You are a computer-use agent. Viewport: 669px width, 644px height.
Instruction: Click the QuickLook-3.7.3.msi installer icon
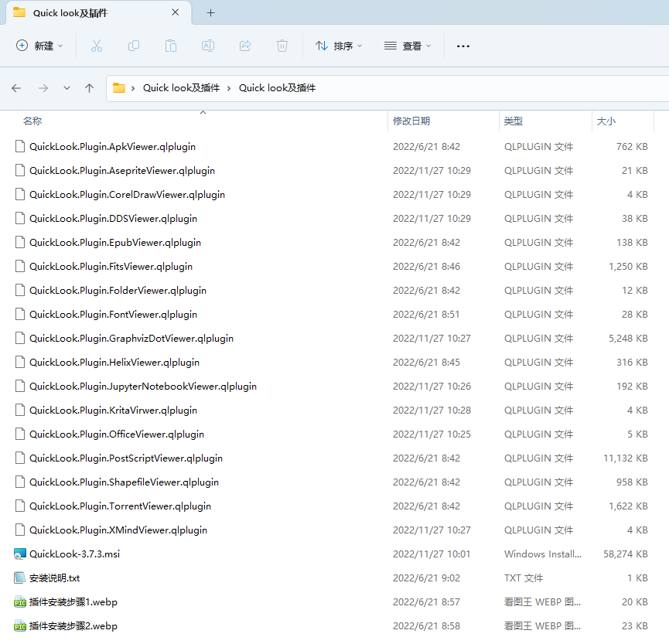(20, 554)
